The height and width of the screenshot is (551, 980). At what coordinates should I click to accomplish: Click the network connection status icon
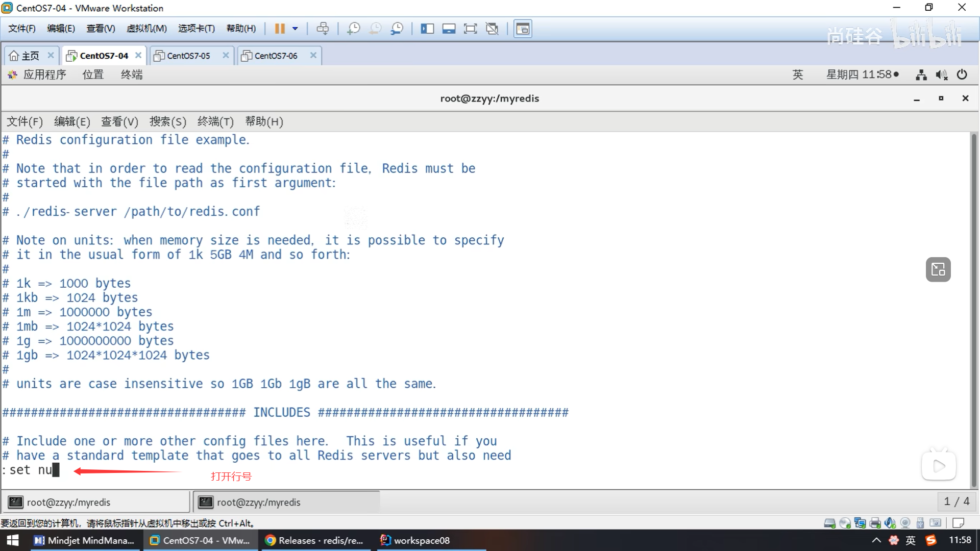(921, 75)
